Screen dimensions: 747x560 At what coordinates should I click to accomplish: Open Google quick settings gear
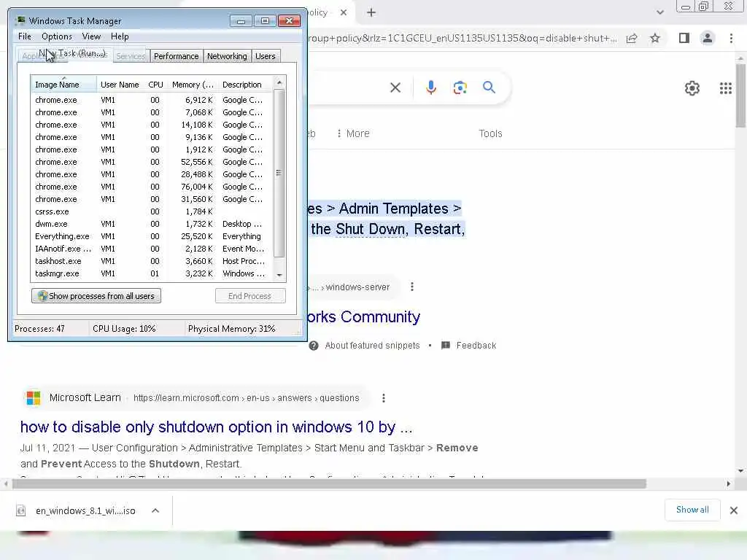692,88
